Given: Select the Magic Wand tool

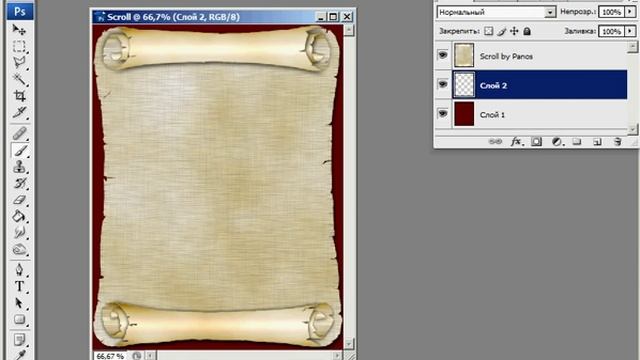Looking at the screenshot, I should point(19,79).
